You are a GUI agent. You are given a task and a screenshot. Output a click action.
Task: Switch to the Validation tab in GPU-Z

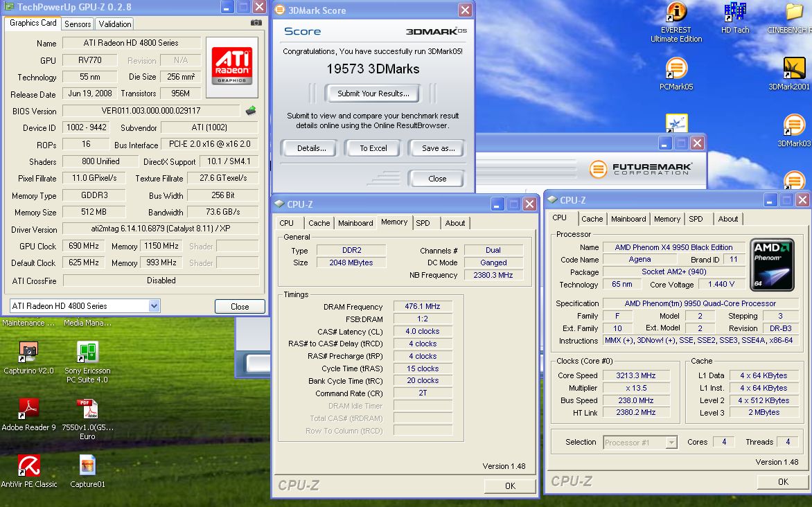click(x=115, y=24)
